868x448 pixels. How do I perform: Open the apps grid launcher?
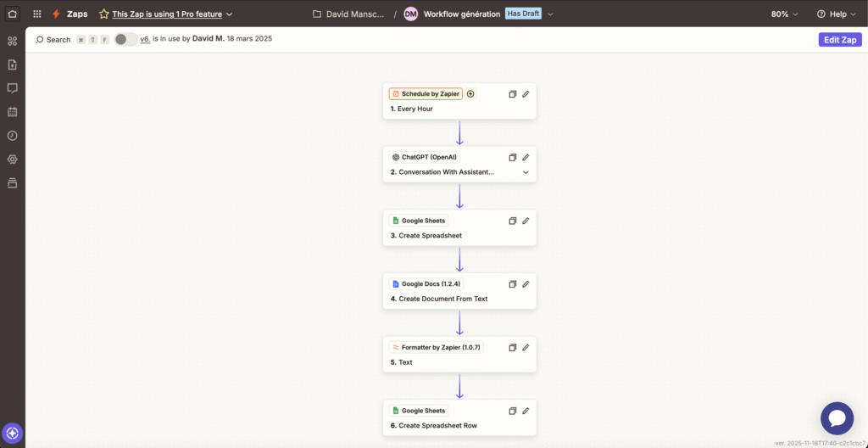(37, 14)
